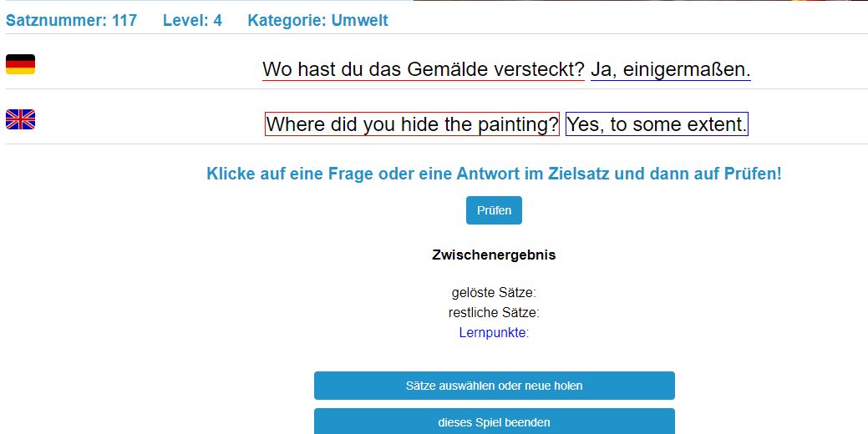Click the British flag icon
868x434 pixels.
[20, 119]
